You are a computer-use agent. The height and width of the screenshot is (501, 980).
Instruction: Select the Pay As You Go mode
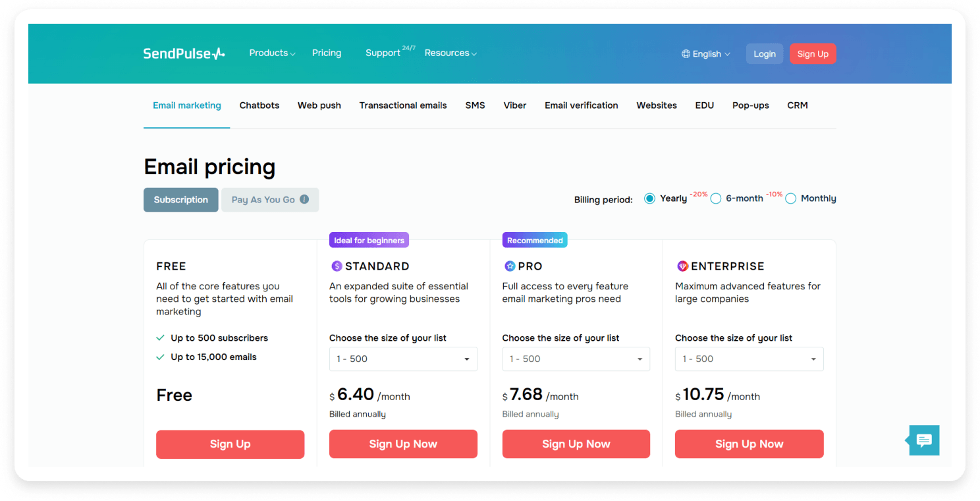tap(270, 200)
